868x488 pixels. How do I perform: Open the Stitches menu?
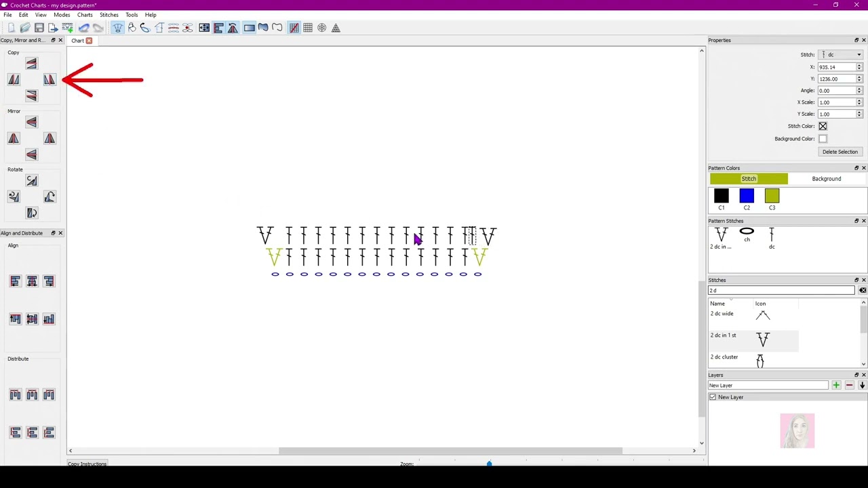tap(109, 15)
